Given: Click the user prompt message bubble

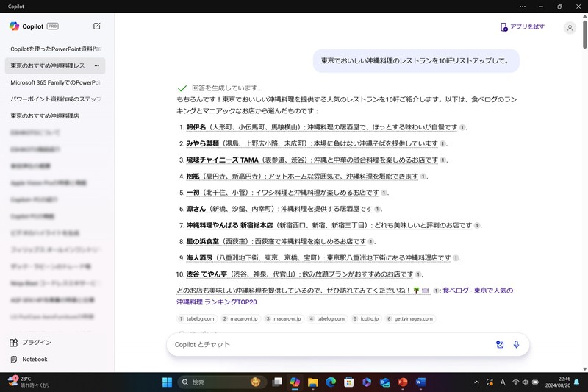Looking at the screenshot, I should click(x=416, y=61).
